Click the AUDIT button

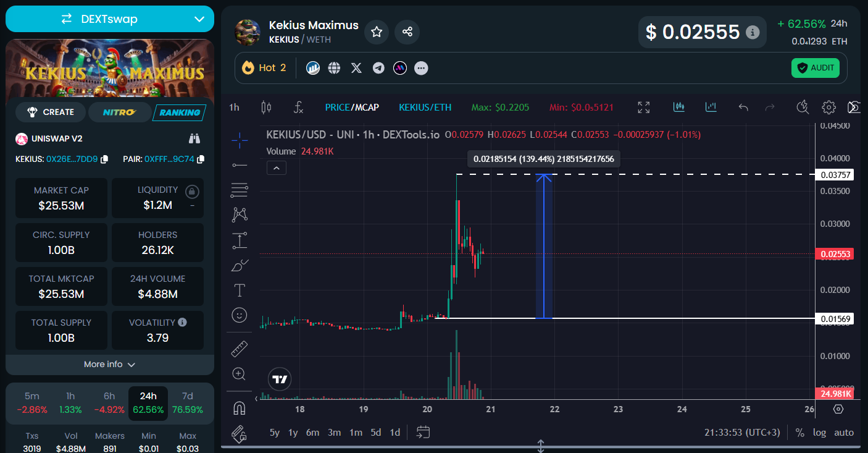pos(815,68)
